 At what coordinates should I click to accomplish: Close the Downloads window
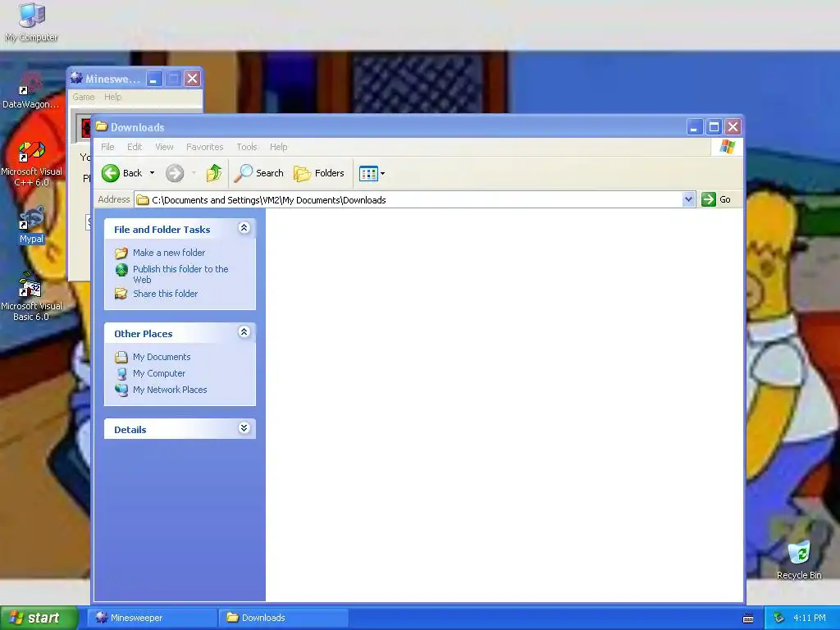(x=733, y=127)
